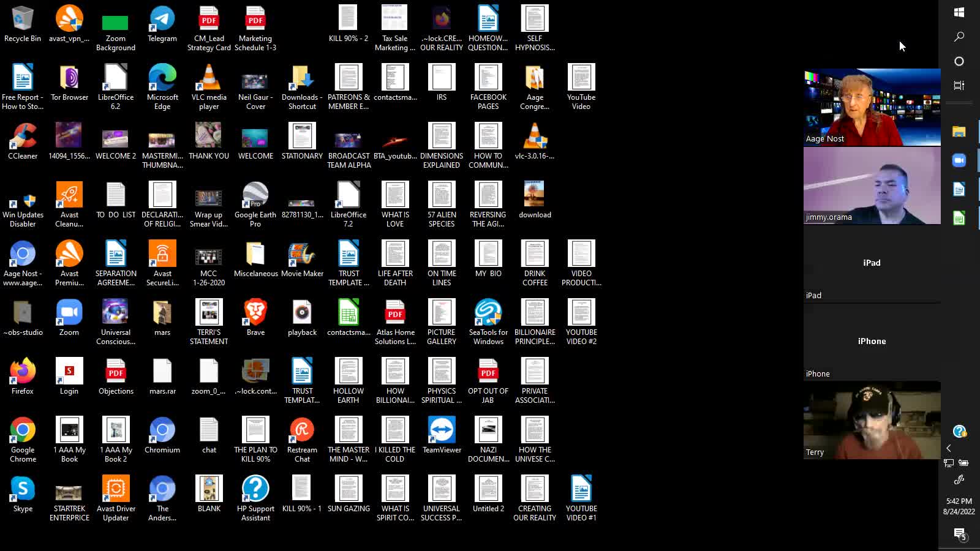980x551 pixels.
Task: Expand hidden system tray icons chevron
Action: pyautogui.click(x=949, y=448)
